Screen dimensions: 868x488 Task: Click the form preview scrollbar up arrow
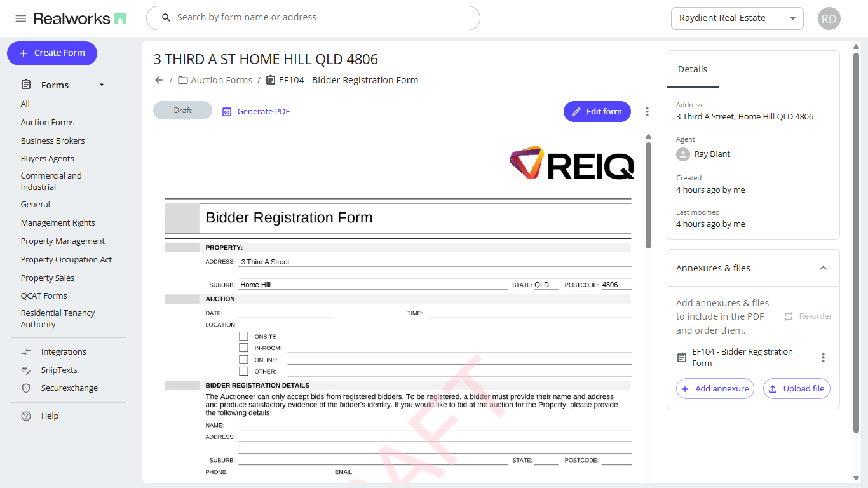click(648, 137)
